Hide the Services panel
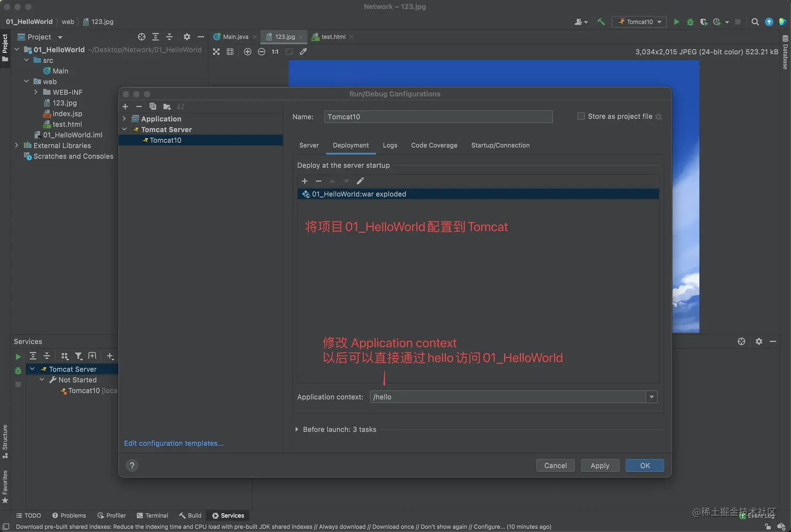This screenshot has width=791, height=532. coord(773,342)
